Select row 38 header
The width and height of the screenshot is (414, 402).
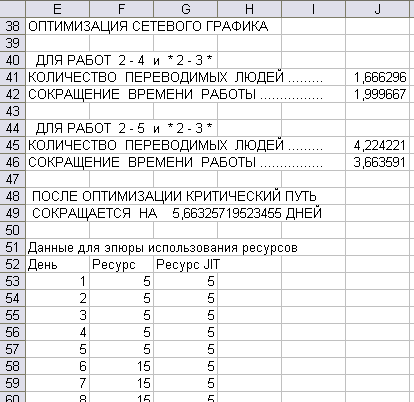click(12, 26)
